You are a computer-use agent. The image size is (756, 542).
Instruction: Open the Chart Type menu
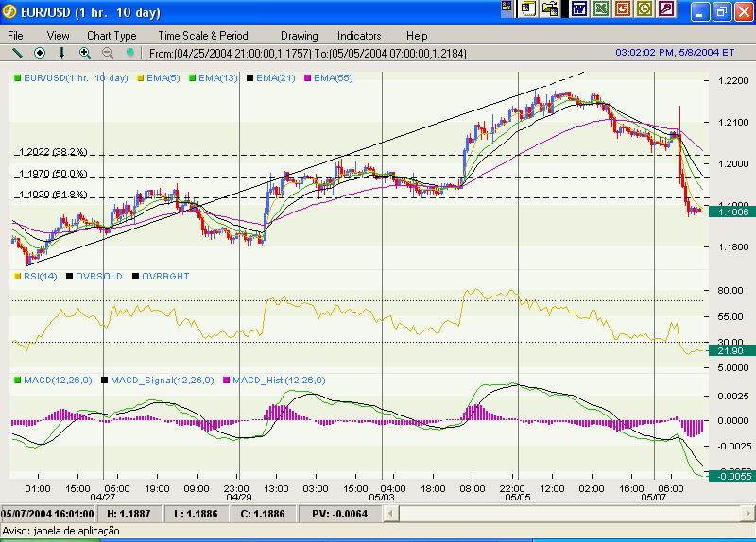(x=112, y=35)
